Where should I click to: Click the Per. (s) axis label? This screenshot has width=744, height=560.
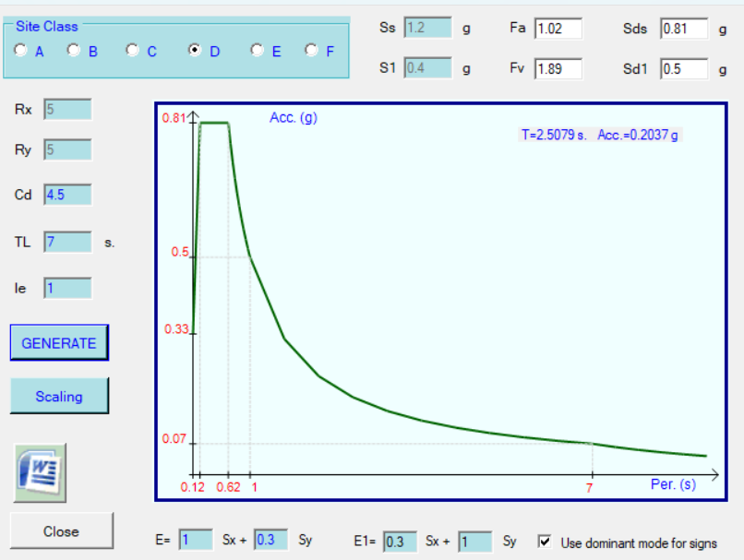click(673, 484)
